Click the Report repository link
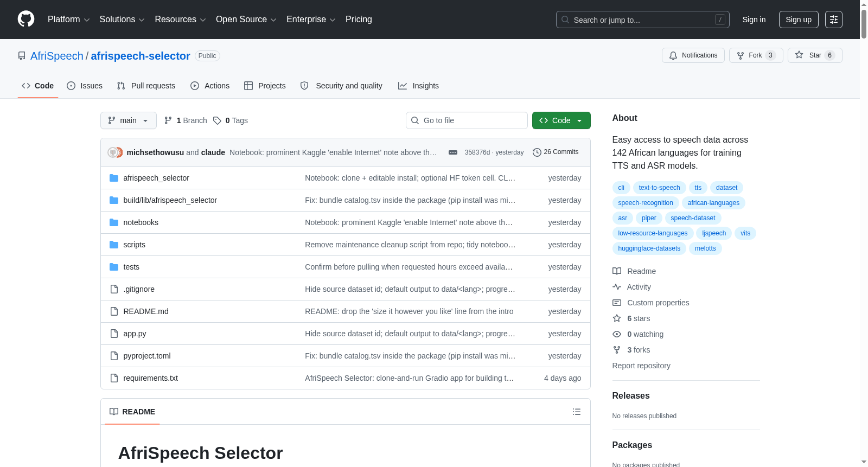Screen dimensions: 868x467 641,366
